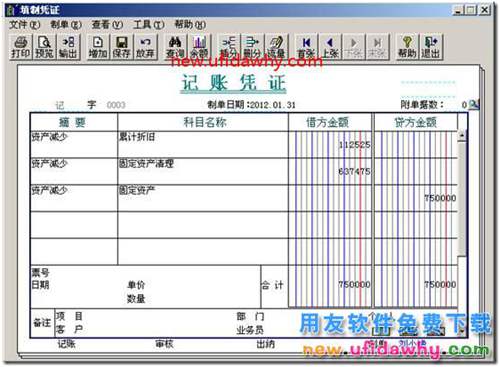
Task: Go to last voucher with 末张
Action: coord(377,47)
